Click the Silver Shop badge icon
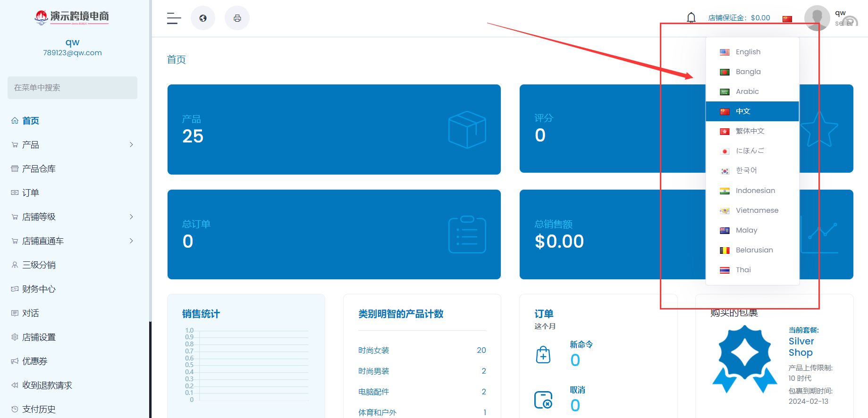The height and width of the screenshot is (418, 868). pos(744,359)
